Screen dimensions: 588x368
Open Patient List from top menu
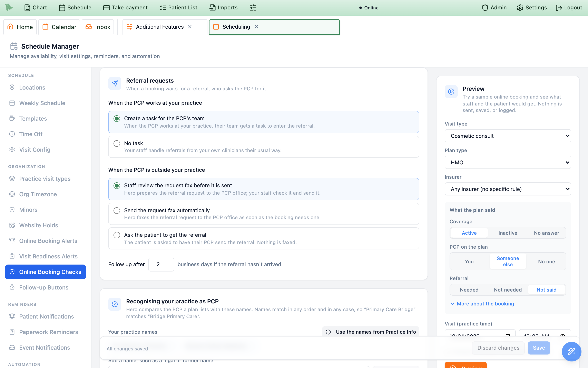(178, 8)
